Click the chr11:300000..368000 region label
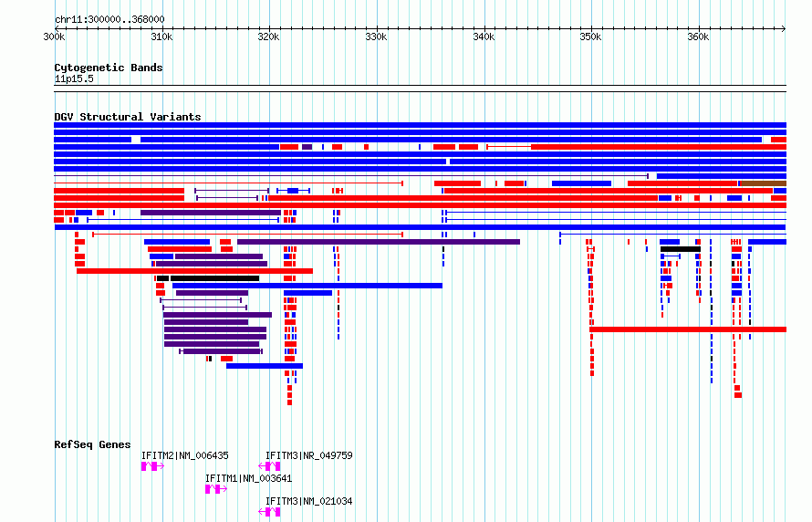This screenshot has width=812, height=522. coord(109,20)
